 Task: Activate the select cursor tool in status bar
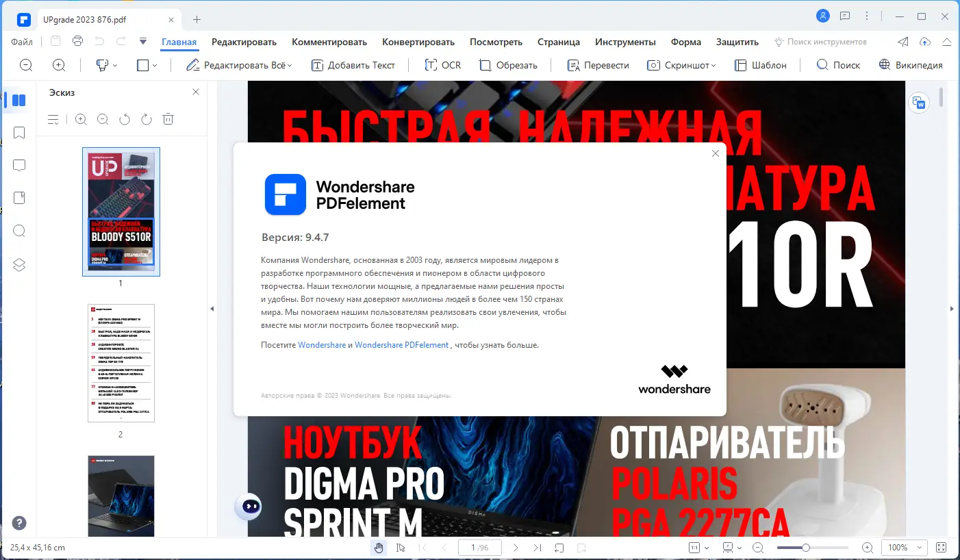click(x=401, y=548)
